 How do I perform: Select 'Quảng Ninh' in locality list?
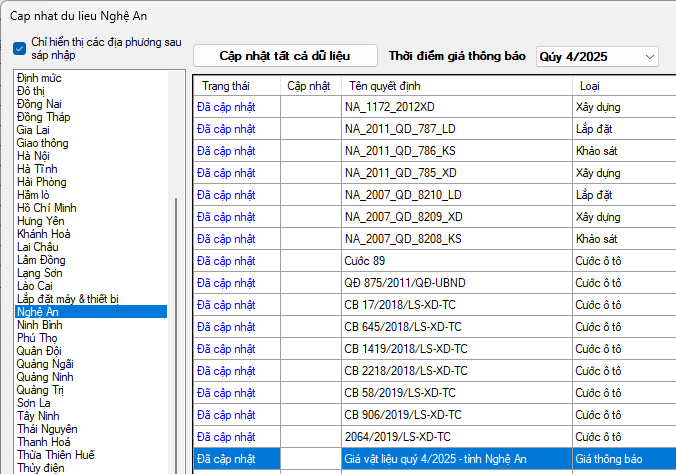[46, 377]
